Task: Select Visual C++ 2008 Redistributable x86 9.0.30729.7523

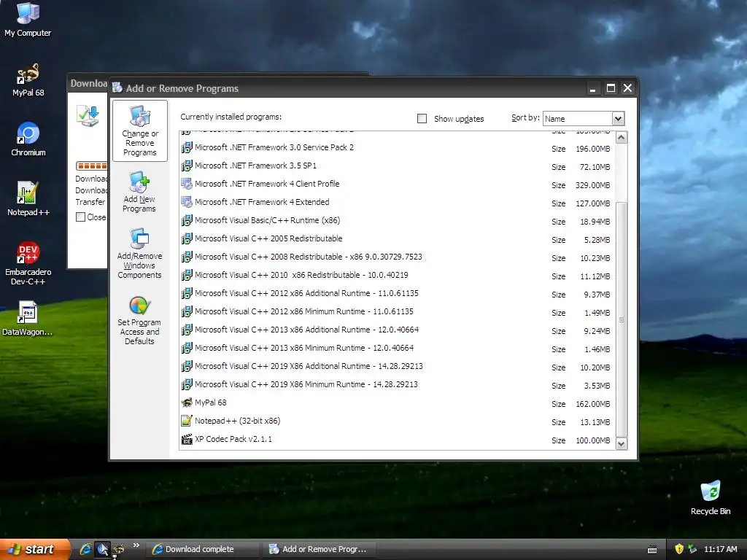Action: tap(398, 257)
